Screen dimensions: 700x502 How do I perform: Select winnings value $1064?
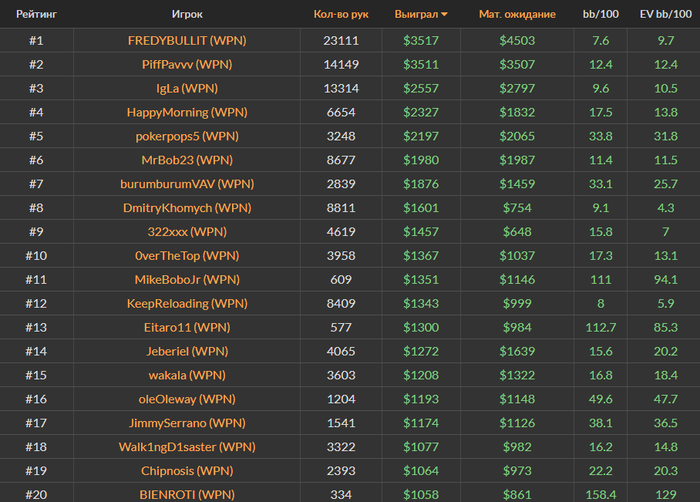coord(421,471)
